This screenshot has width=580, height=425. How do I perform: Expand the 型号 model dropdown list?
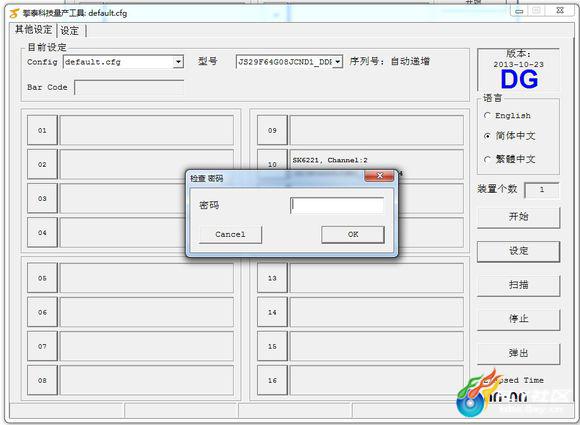[338, 62]
